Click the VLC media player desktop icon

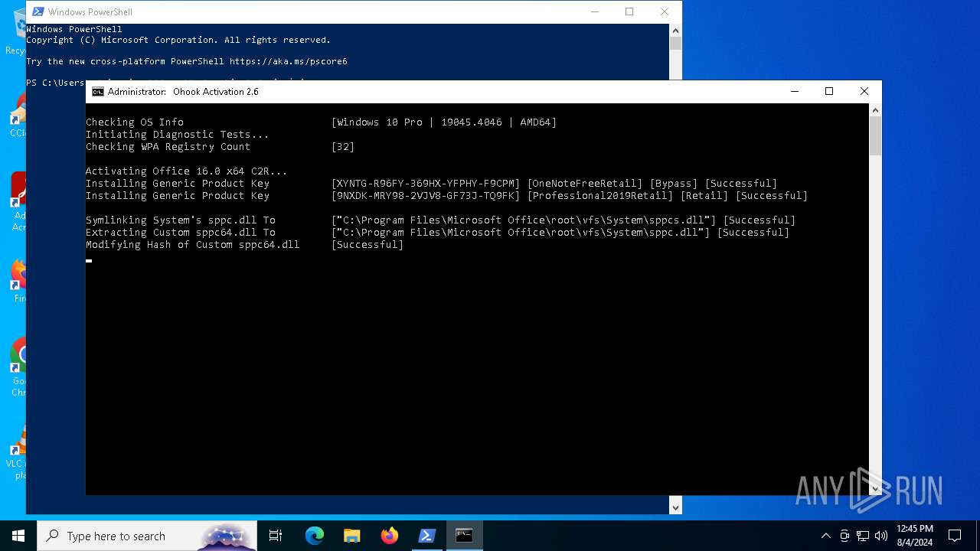click(18, 453)
